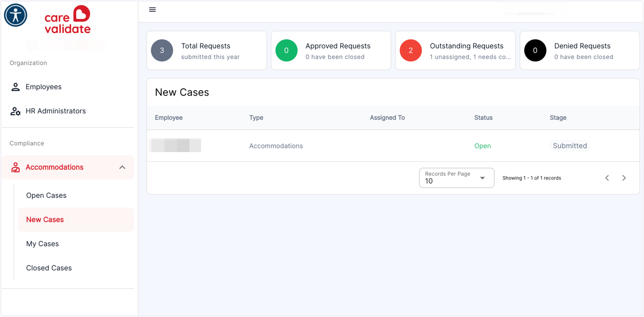Click the green Approved Requests count circle
This screenshot has height=317, width=644.
(x=287, y=51)
